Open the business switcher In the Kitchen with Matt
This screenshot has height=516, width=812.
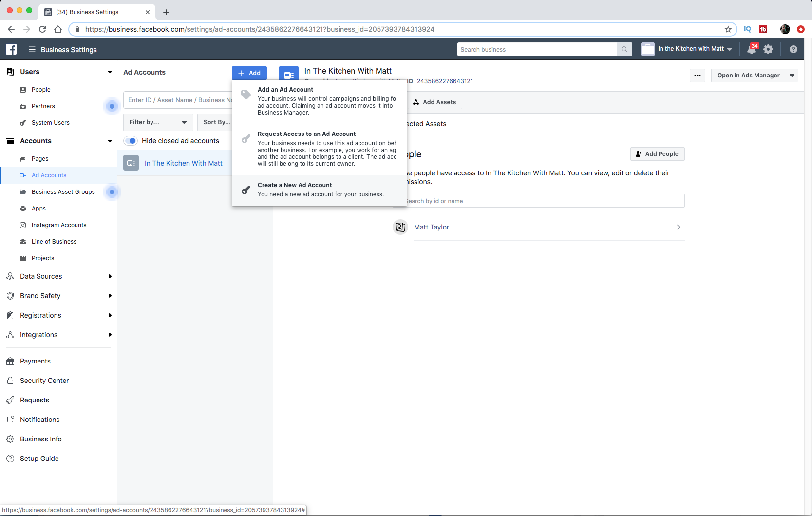pos(687,49)
